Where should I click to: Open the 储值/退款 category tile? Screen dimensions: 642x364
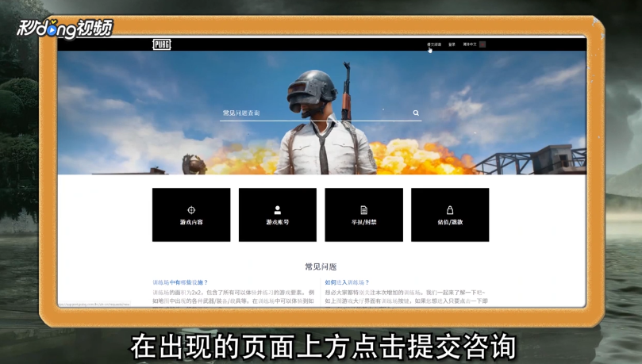click(x=450, y=215)
